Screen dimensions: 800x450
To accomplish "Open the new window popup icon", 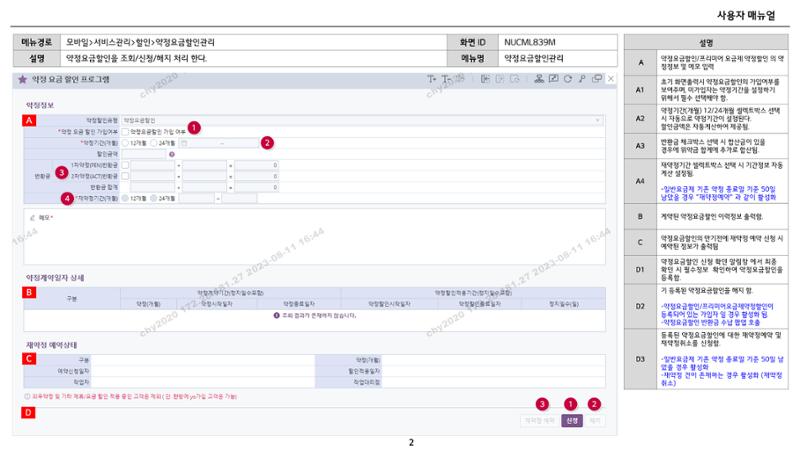I will (596, 79).
